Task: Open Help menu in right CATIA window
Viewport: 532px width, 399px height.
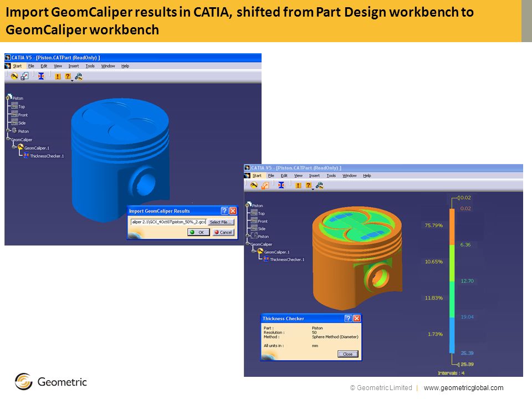Action: tap(367, 176)
